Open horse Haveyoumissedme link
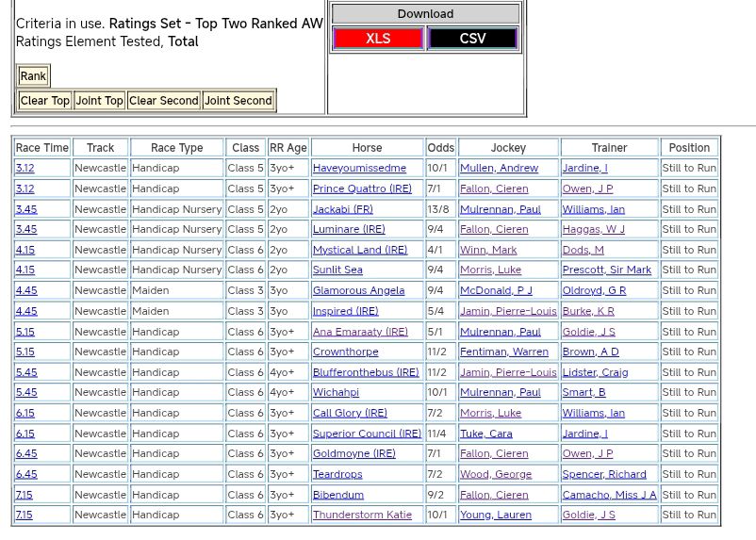Image resolution: width=756 pixels, height=540 pixels. pos(359,169)
